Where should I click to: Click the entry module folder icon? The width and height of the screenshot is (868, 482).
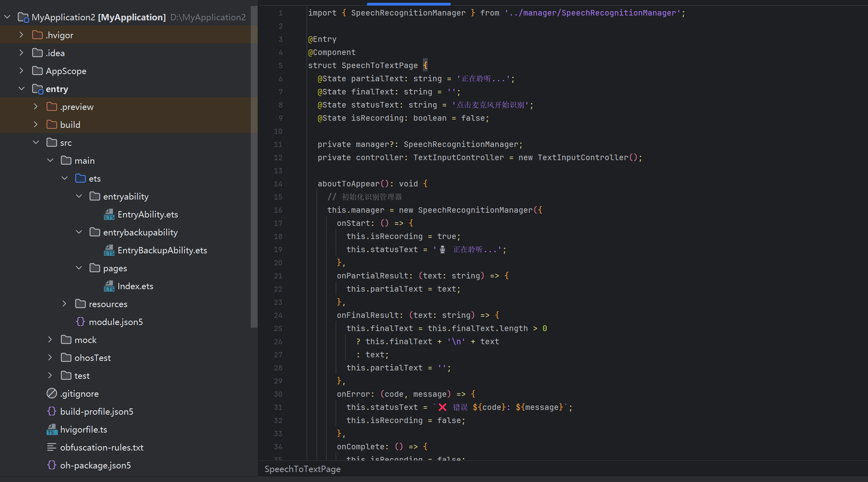[x=37, y=89]
